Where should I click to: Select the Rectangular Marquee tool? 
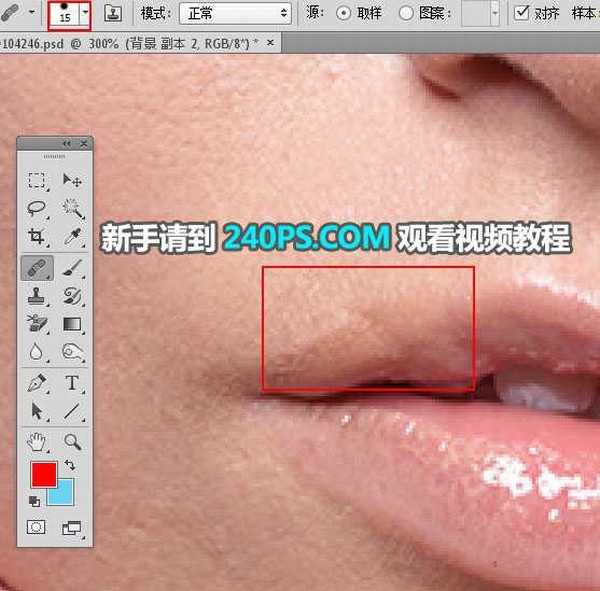37,180
